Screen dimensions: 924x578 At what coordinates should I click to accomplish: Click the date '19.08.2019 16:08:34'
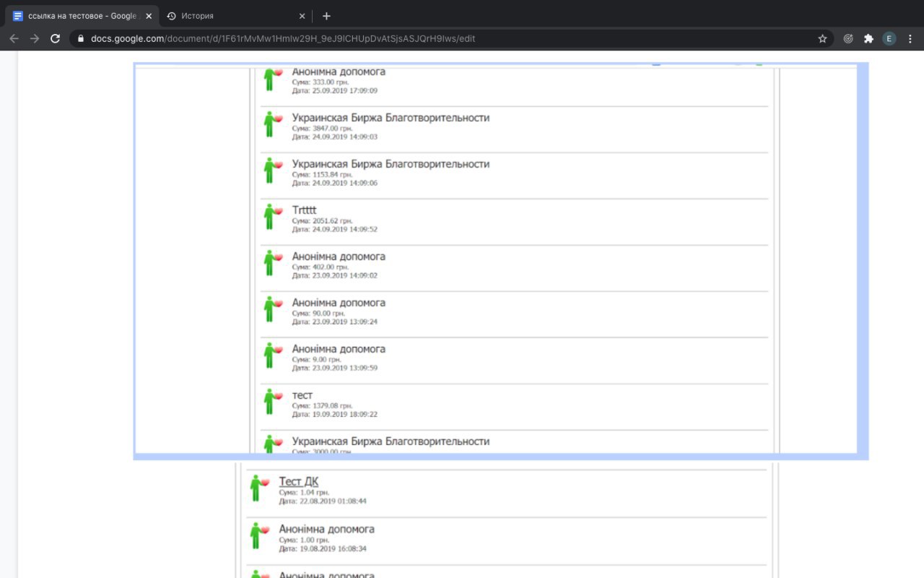coord(333,549)
